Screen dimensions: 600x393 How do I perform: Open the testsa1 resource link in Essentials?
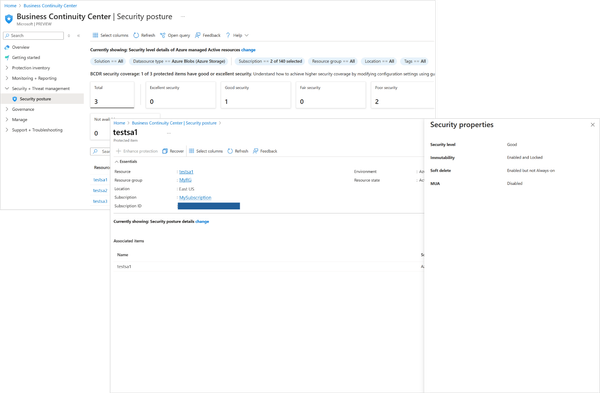[x=186, y=172]
